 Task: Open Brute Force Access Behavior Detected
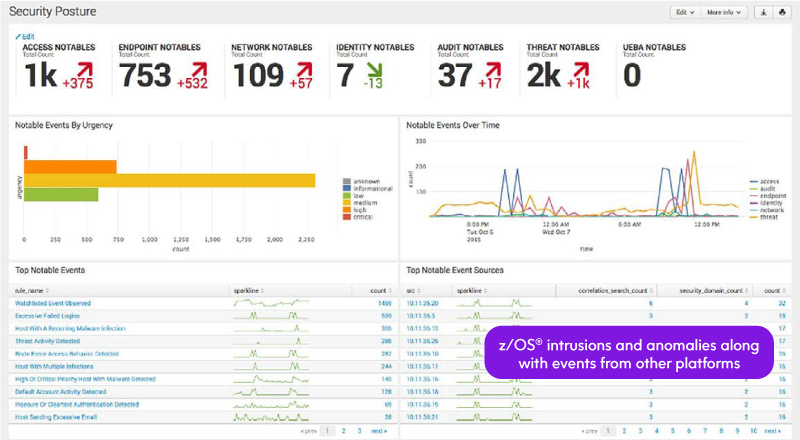click(x=67, y=354)
